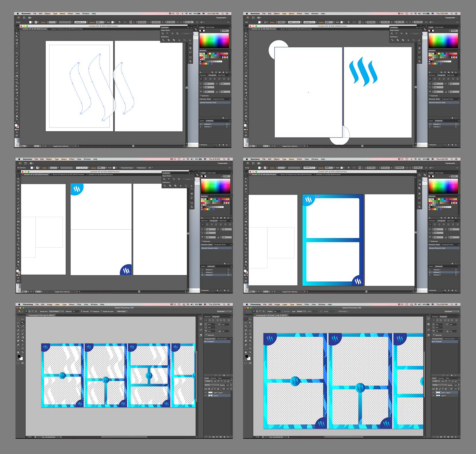Open Apple menu in 3:50 PM Illustrator window
Screen dimensions: 476x454
click(18, 14)
